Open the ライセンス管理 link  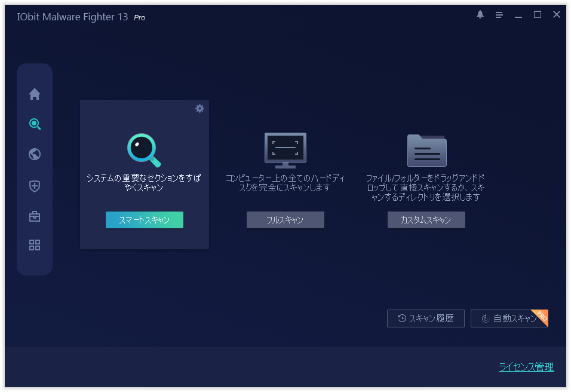(x=526, y=367)
